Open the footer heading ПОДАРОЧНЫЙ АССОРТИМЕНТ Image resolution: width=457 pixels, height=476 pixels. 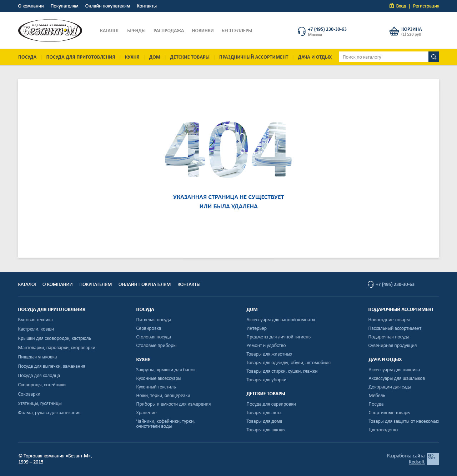click(x=401, y=309)
